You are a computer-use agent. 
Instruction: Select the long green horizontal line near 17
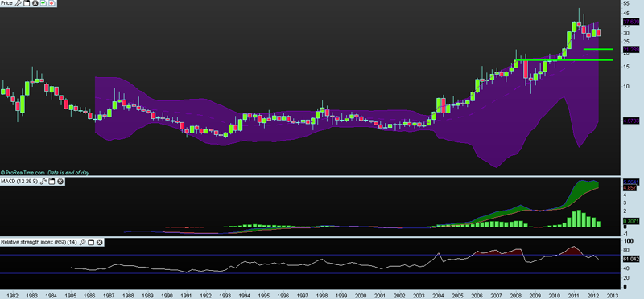(563, 60)
